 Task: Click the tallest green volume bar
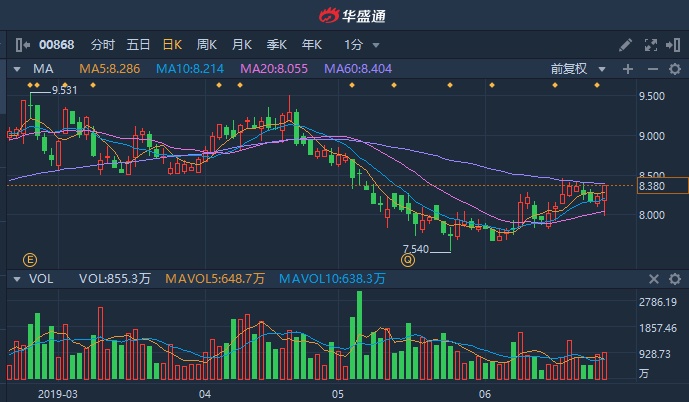click(x=359, y=335)
